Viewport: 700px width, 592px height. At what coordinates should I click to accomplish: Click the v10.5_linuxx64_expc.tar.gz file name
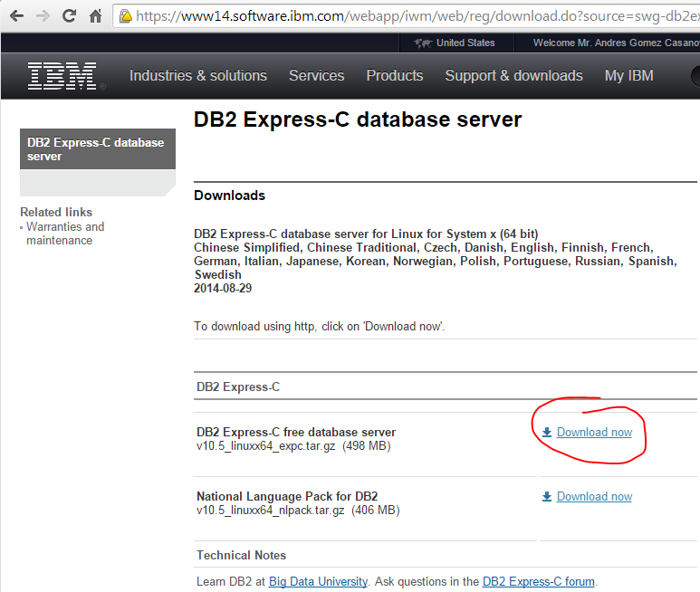click(265, 446)
